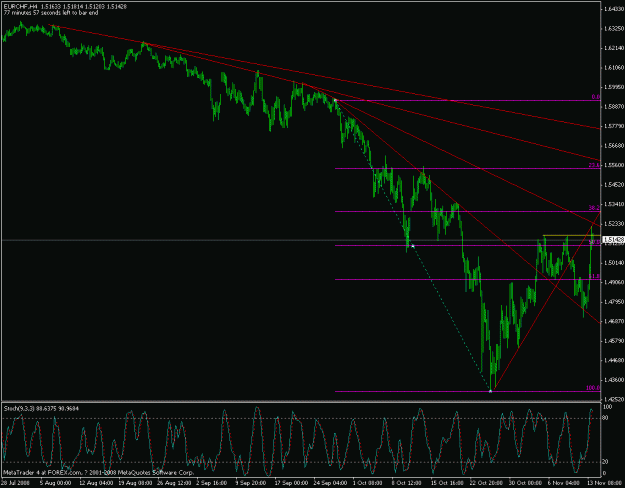This screenshot has width=625, height=488.
Task: Click the 80 level on Stochastic scale
Action: [x=606, y=418]
